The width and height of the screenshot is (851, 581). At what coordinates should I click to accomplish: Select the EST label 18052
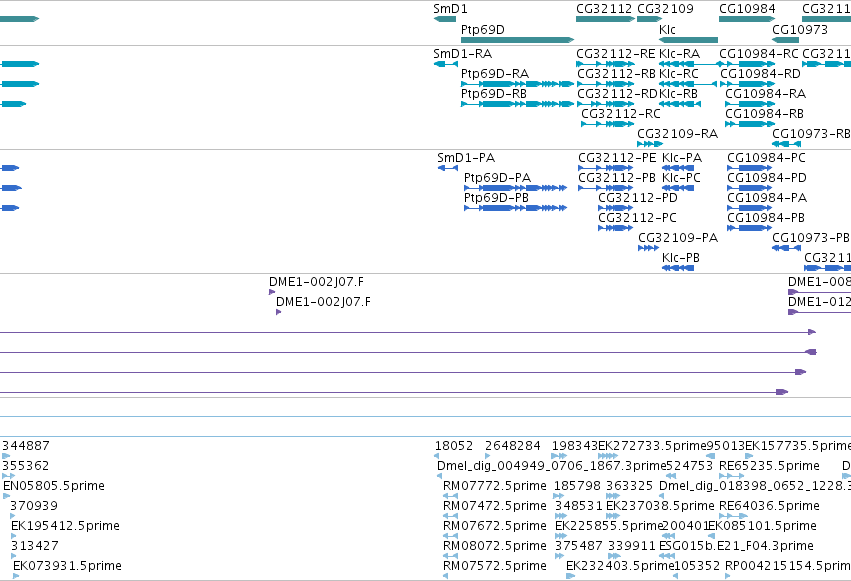(x=454, y=446)
